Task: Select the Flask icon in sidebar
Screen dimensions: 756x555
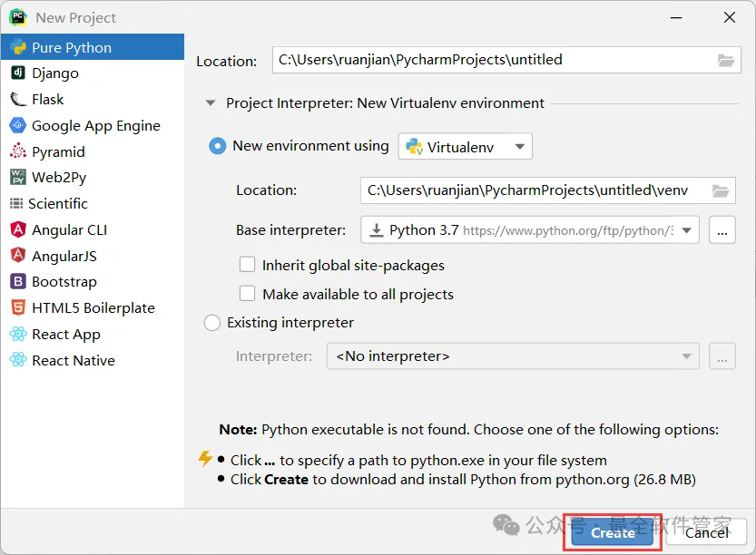Action: point(17,100)
